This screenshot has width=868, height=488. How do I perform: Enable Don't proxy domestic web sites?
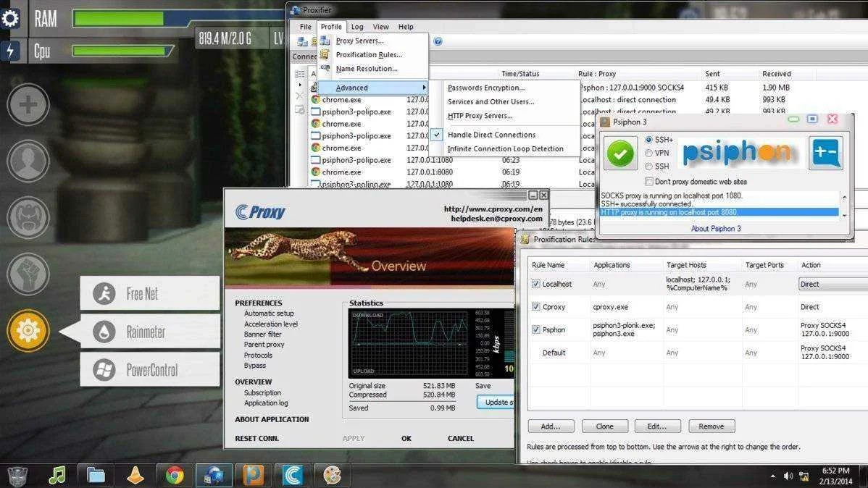pyautogui.click(x=648, y=182)
